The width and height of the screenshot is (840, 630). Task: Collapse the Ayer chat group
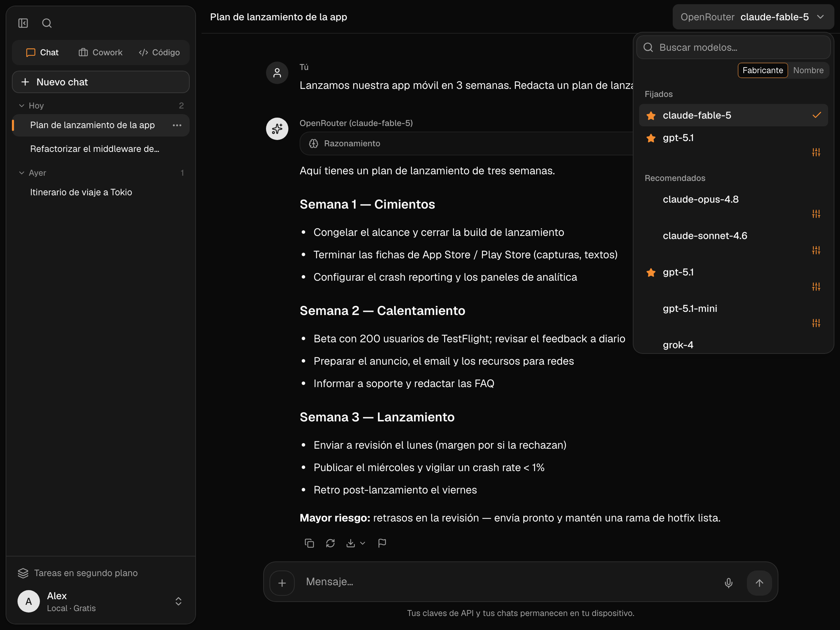[22, 173]
